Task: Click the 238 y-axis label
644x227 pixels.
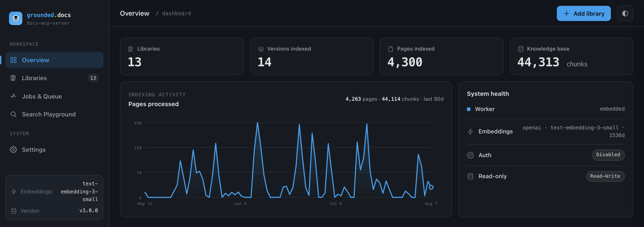Action: [x=138, y=123]
